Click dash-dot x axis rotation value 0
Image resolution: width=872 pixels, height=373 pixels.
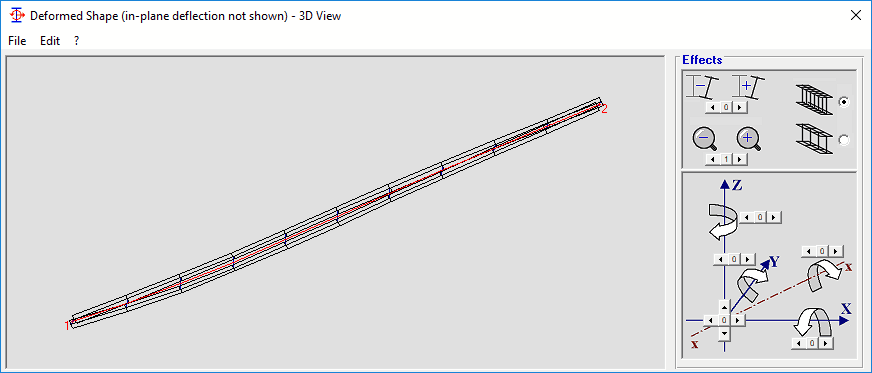(x=823, y=251)
